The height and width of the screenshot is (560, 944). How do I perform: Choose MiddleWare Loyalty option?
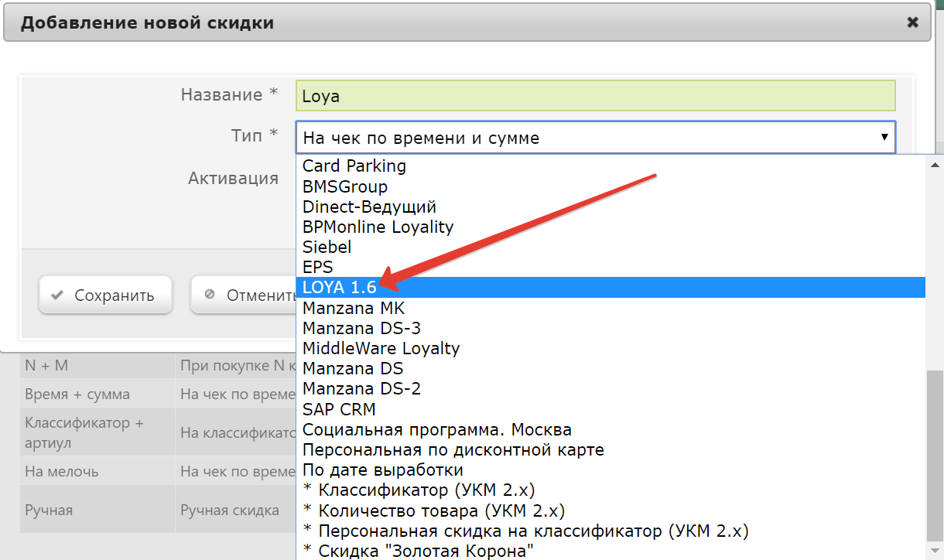(611, 347)
